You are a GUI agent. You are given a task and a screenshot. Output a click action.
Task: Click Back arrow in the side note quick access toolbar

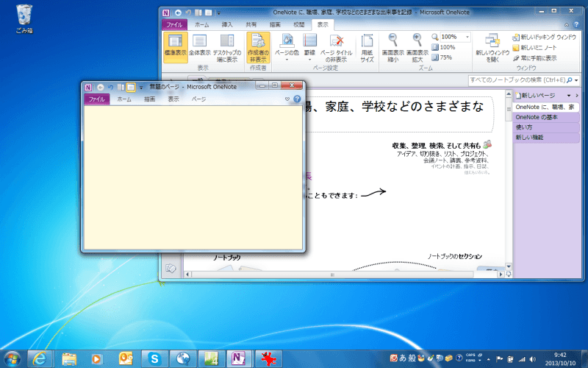point(101,87)
